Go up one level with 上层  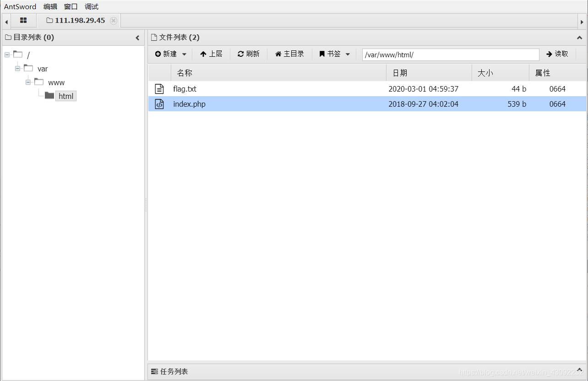tap(211, 54)
